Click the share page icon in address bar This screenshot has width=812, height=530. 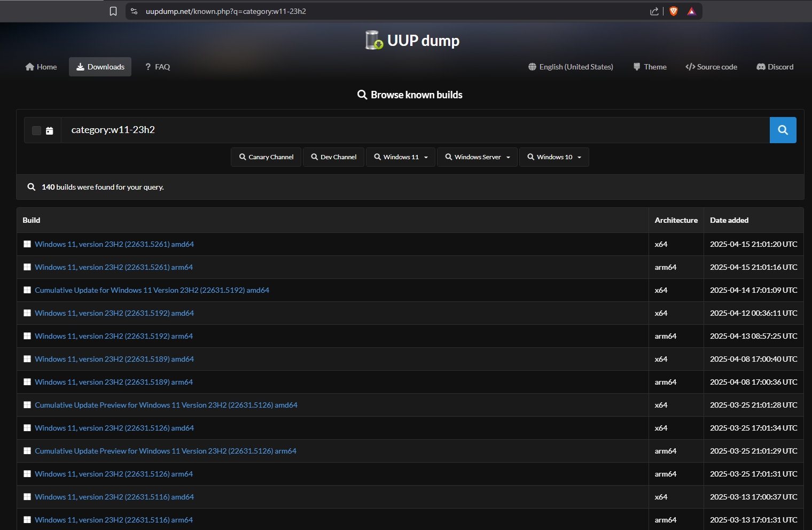654,11
